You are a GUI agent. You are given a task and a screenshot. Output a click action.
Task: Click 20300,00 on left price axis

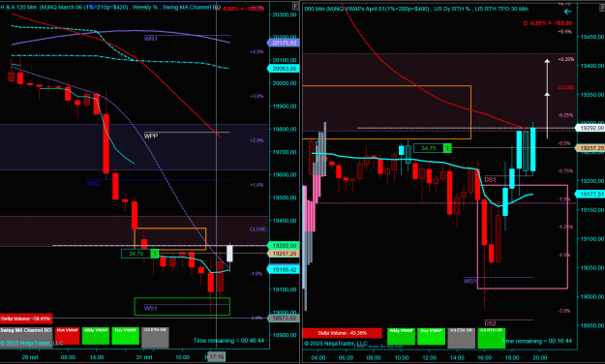[x=285, y=15]
